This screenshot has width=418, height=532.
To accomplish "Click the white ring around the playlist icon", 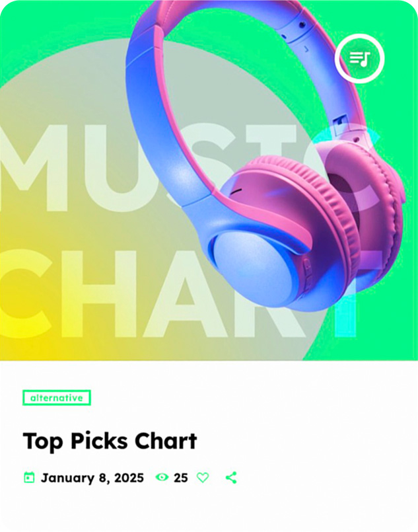I will tap(360, 36).
